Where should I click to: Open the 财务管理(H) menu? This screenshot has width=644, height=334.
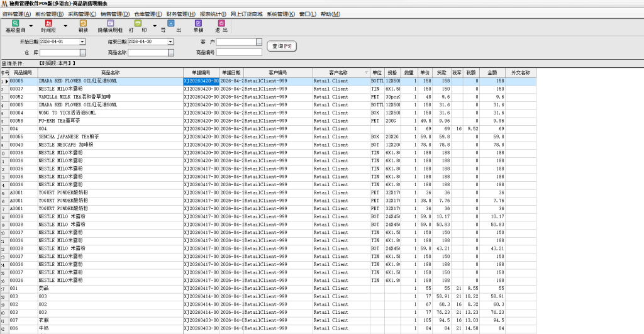point(181,14)
